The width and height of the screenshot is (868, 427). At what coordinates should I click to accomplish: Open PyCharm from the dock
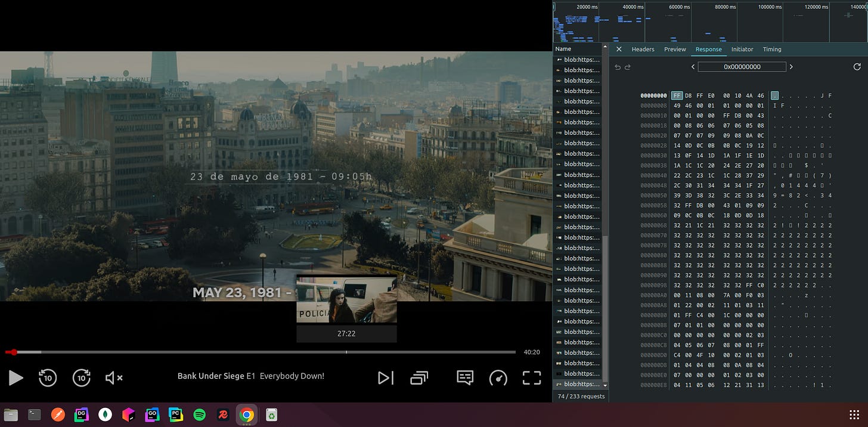176,414
